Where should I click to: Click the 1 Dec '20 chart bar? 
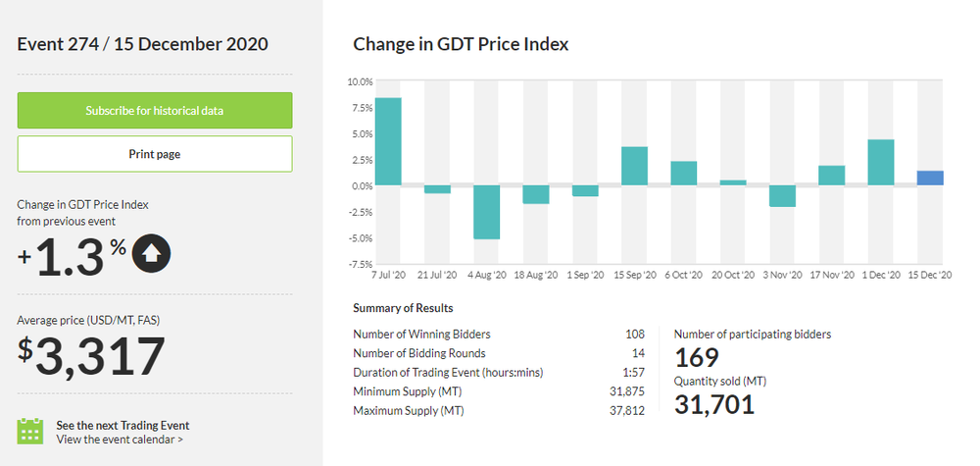coord(881,162)
